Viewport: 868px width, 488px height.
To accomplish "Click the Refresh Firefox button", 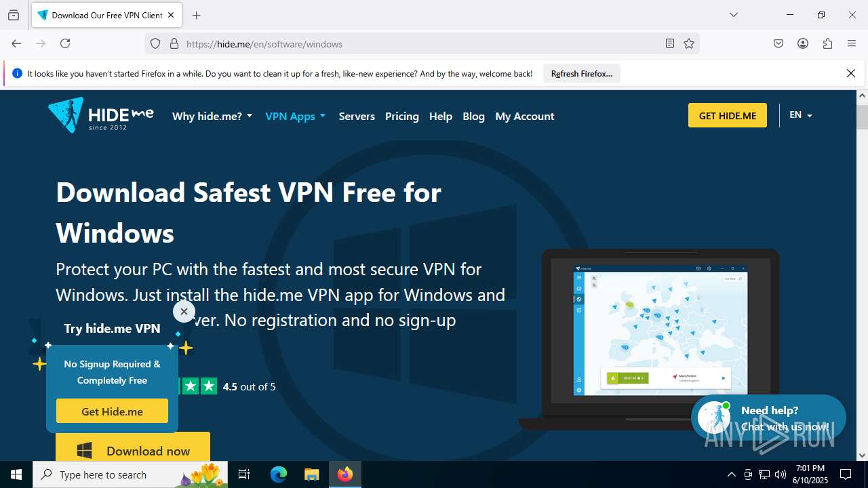I will pos(582,73).
